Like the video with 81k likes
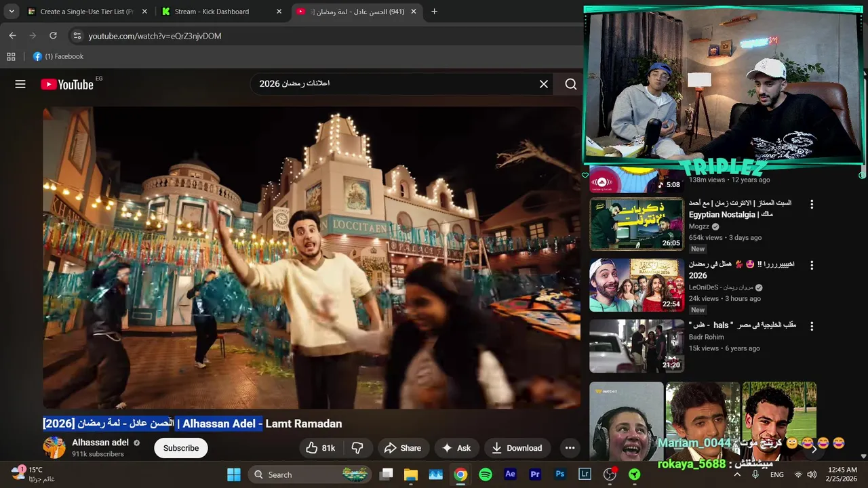The height and width of the screenshot is (488, 868). (320, 448)
